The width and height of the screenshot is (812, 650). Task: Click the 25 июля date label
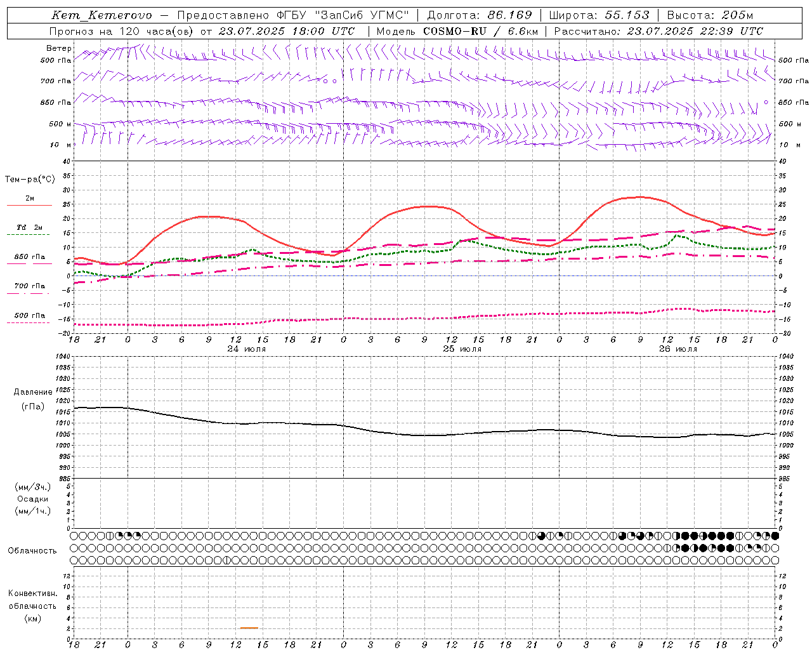pyautogui.click(x=462, y=349)
